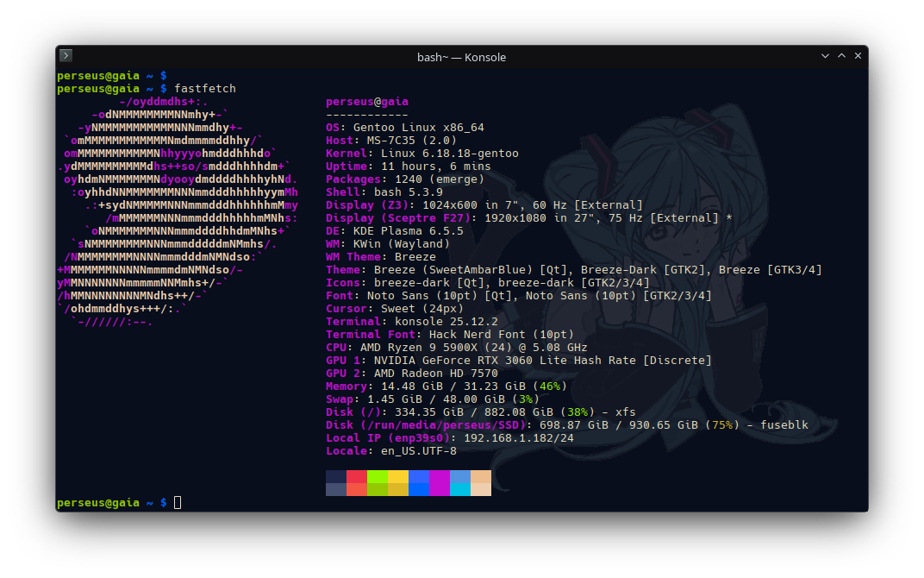The image size is (924, 578).
Task: Click the beige color block in the palette
Action: tap(481, 483)
